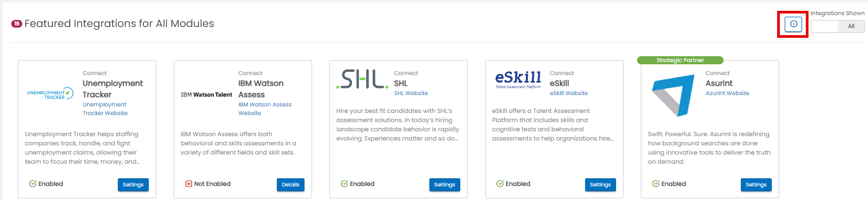Open Settings for Unemployment Tracker

(x=133, y=185)
